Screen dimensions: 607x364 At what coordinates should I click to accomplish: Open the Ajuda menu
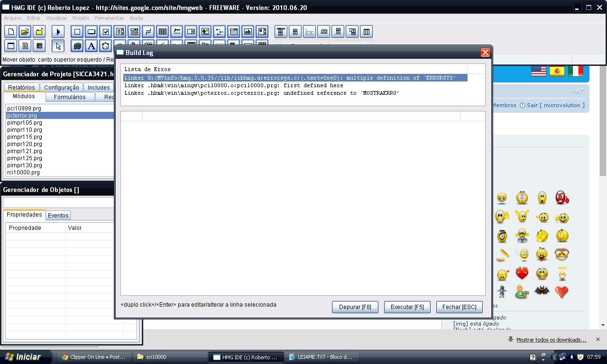point(136,18)
